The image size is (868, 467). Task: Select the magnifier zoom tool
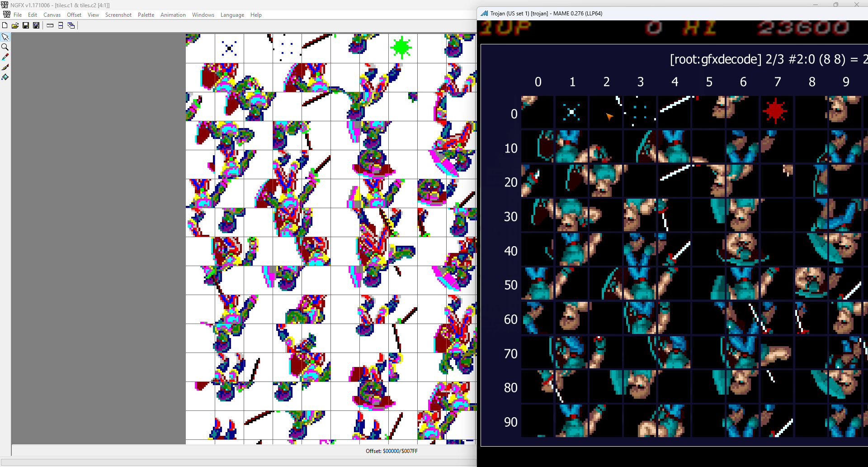5,47
